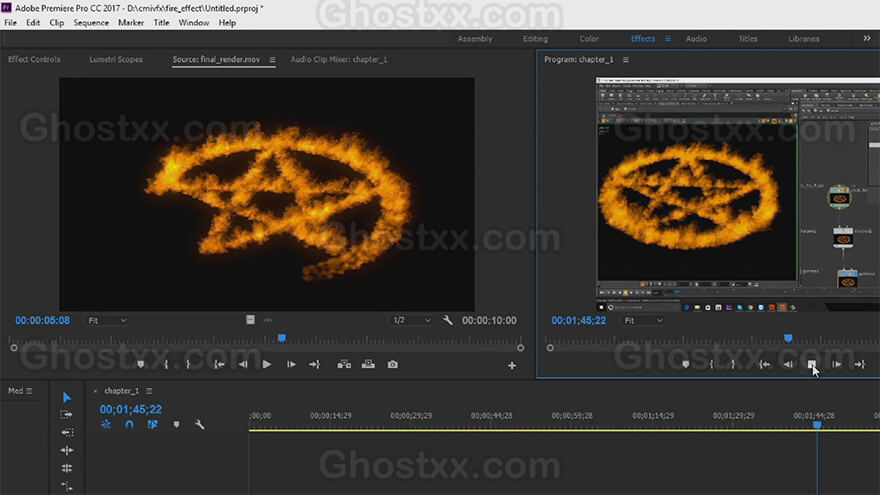Image resolution: width=880 pixels, height=495 pixels.
Task: Add marker in timeline panel
Action: coord(176,425)
